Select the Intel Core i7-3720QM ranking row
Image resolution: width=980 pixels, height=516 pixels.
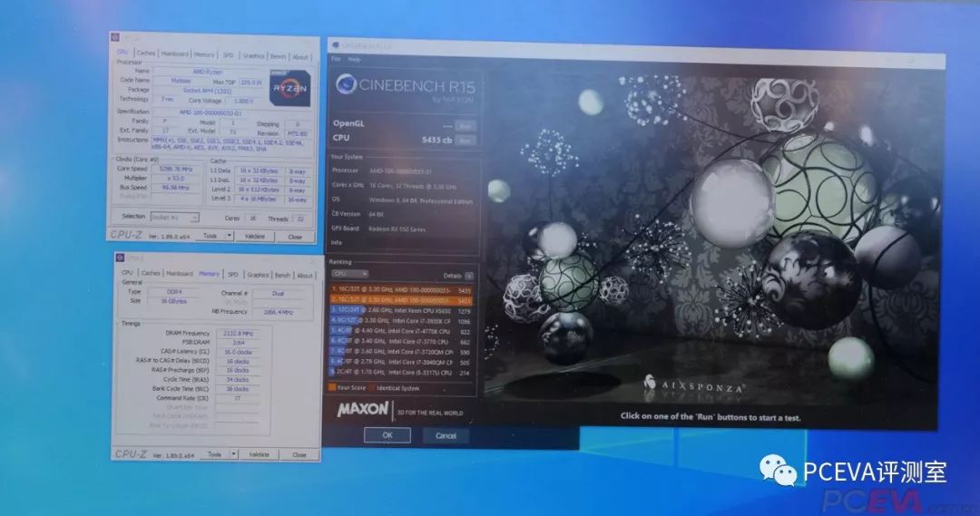click(x=401, y=352)
